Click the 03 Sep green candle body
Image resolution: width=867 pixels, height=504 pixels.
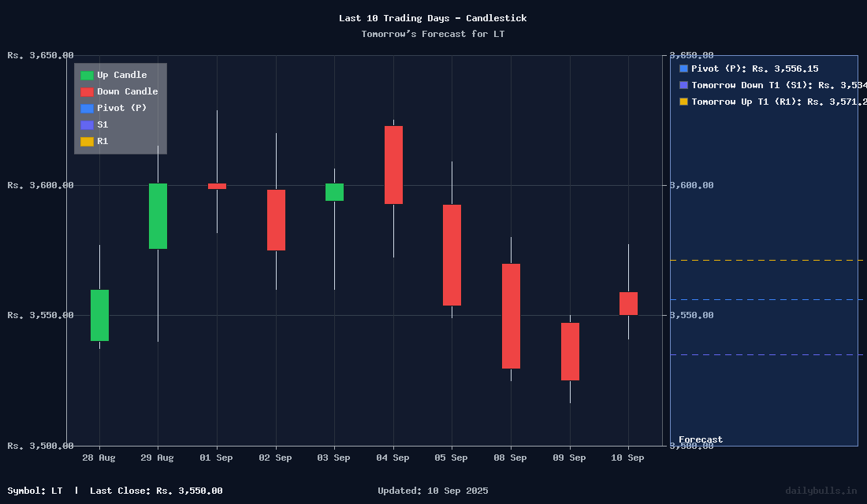334,192
